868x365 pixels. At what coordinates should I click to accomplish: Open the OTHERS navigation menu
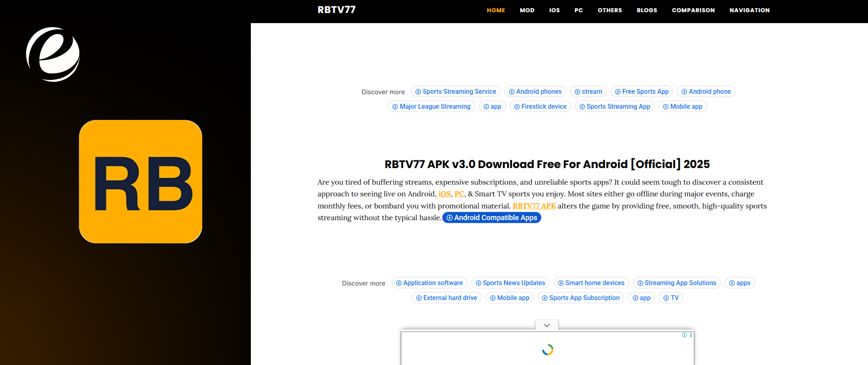click(x=610, y=10)
